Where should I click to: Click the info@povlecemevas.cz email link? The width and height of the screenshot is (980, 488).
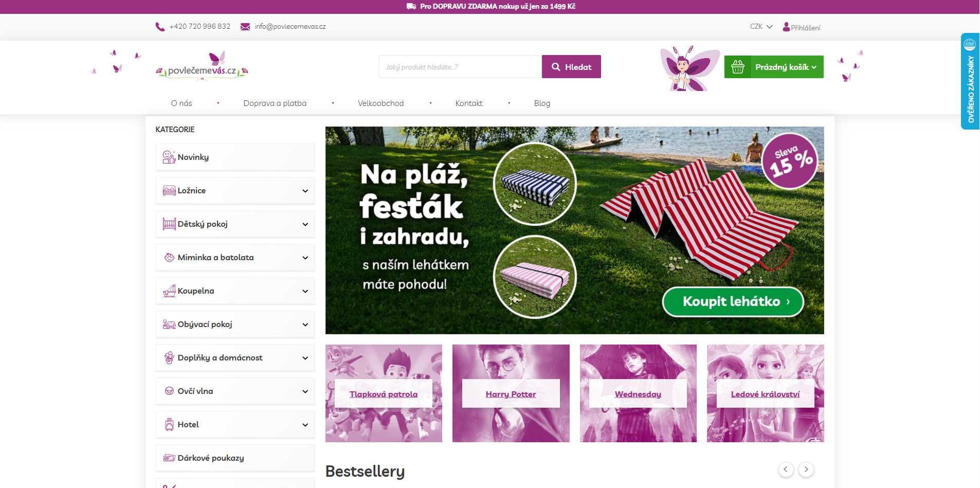290,27
